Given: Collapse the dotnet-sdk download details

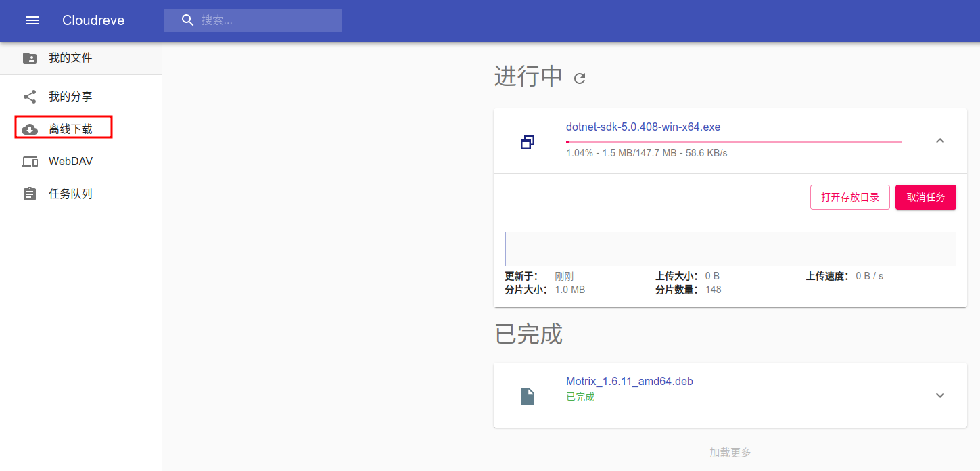Looking at the screenshot, I should point(939,141).
